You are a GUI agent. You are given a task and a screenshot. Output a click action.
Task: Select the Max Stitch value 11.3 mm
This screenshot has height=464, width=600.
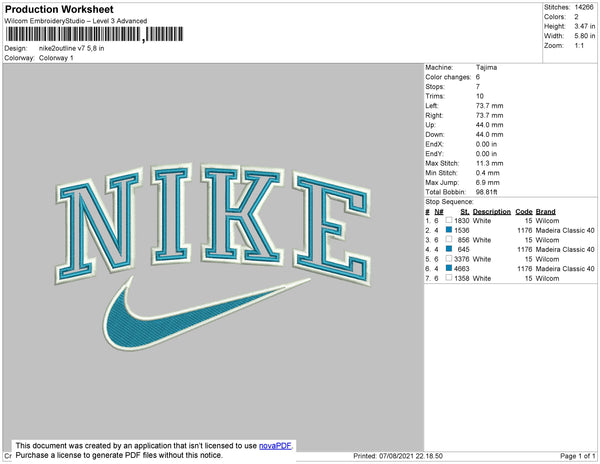click(489, 163)
